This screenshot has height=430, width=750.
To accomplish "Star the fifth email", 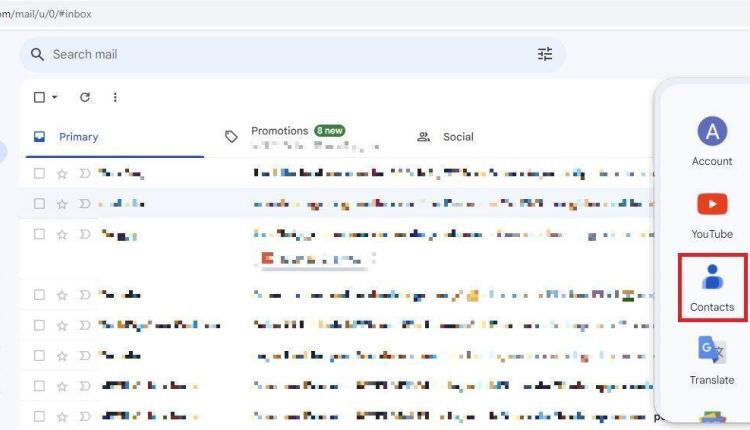I will (62, 326).
